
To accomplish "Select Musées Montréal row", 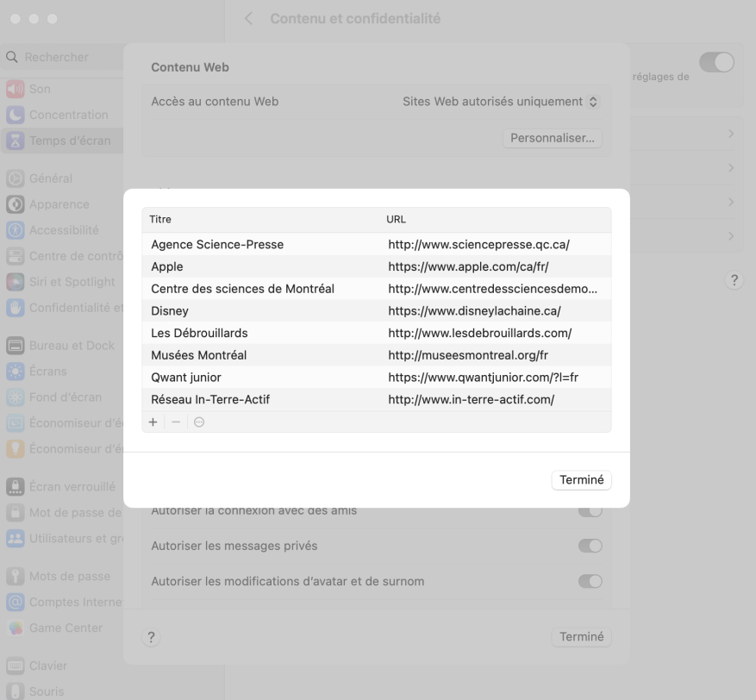I will [377, 355].
